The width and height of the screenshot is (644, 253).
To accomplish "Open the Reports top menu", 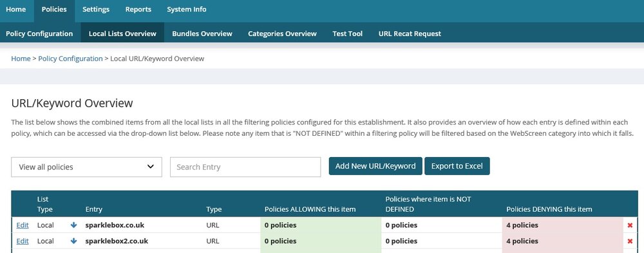I will click(x=138, y=9).
